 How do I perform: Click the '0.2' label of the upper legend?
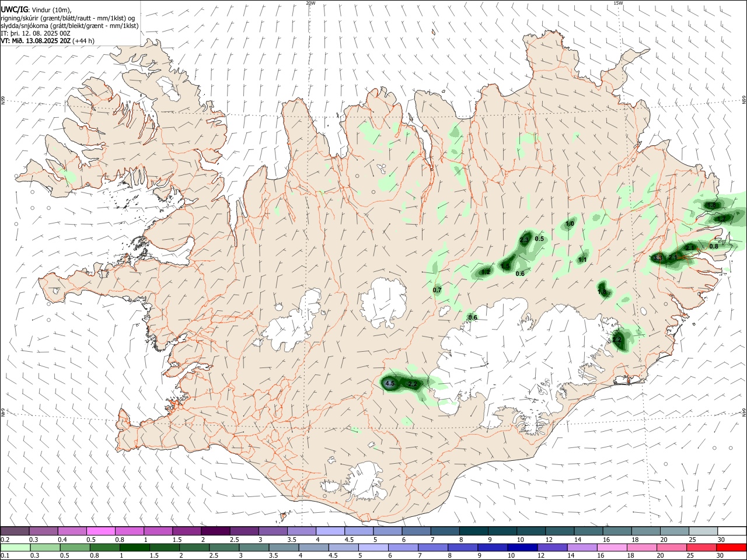click(5, 540)
